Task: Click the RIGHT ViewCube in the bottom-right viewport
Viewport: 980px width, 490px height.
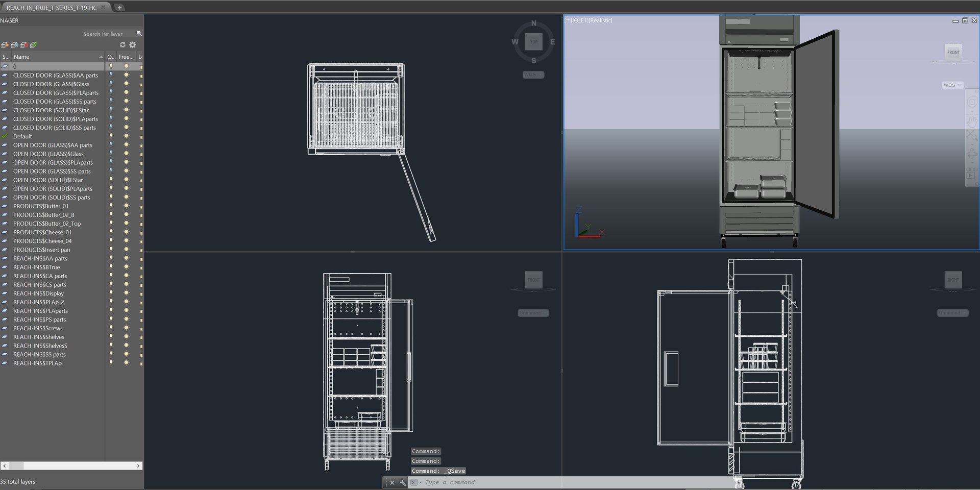Action: click(953, 280)
